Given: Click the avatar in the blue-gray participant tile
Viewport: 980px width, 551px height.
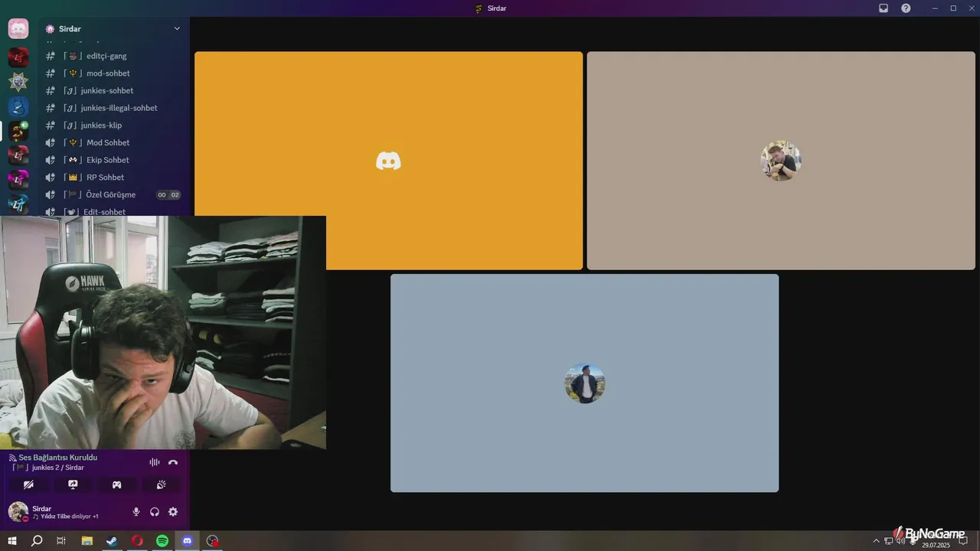Looking at the screenshot, I should coord(585,383).
